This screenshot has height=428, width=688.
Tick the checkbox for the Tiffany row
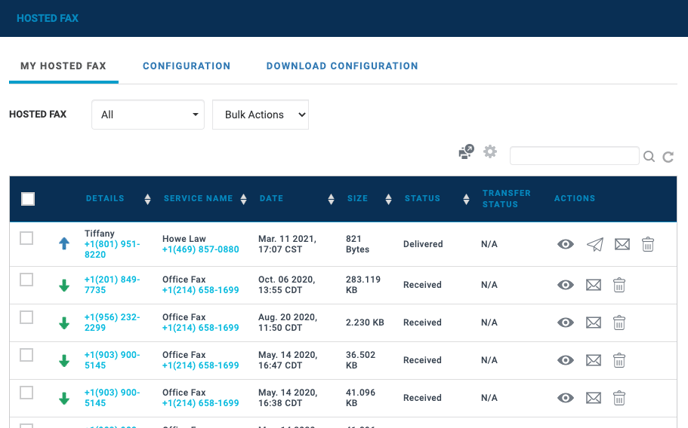click(x=27, y=238)
